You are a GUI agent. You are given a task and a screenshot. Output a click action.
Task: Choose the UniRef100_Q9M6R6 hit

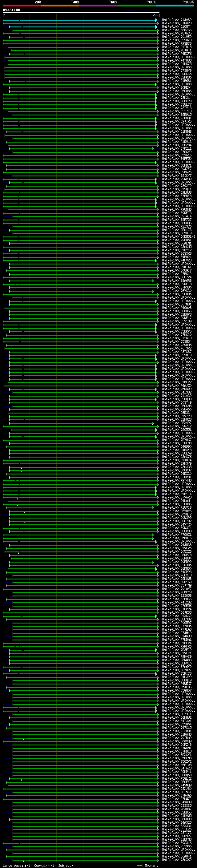coord(177,172)
